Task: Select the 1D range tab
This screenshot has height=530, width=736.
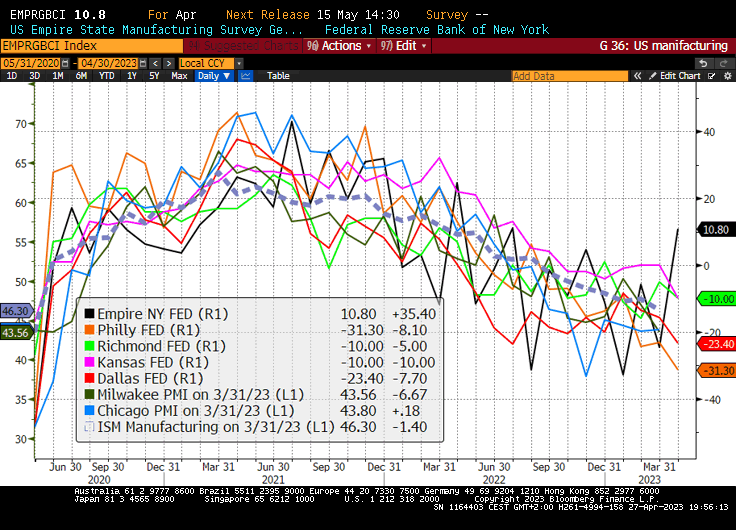Action: 12,76
